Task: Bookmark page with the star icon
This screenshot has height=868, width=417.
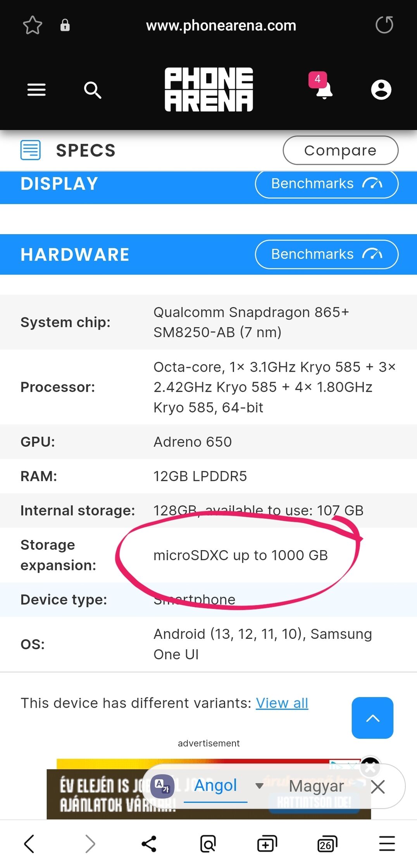Action: tap(33, 26)
